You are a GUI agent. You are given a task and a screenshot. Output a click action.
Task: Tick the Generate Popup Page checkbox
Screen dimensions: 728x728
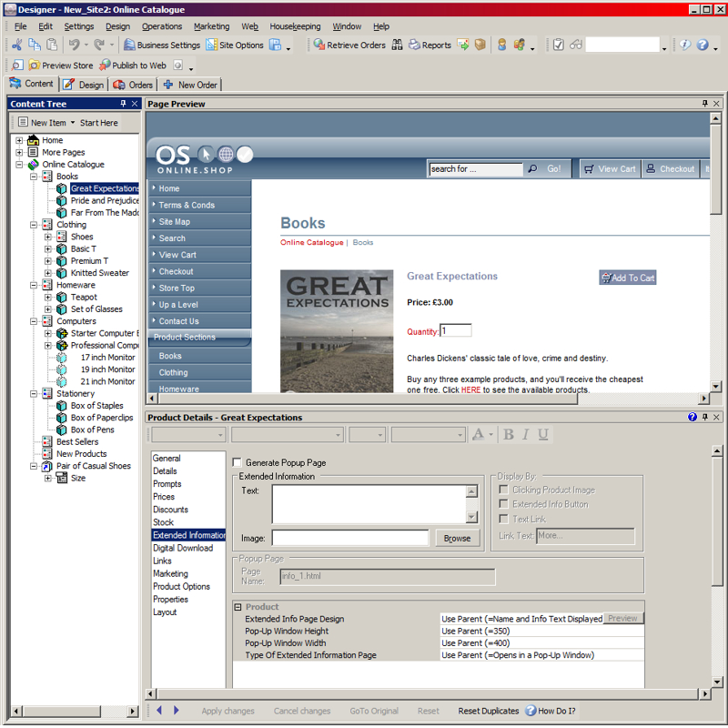coord(237,462)
